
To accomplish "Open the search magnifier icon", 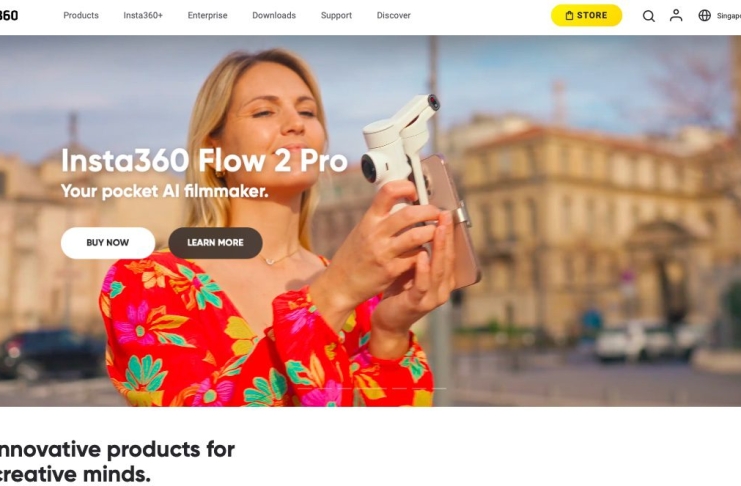I will pos(648,16).
